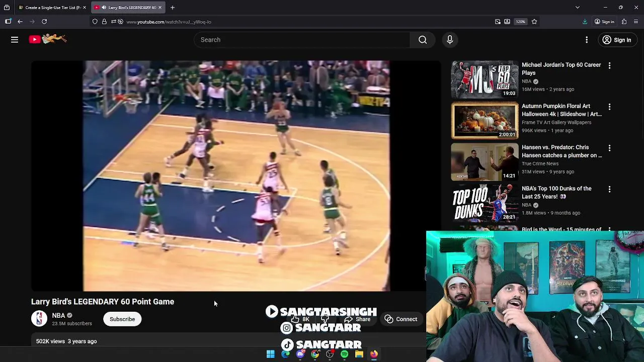
Task: Go to YouTube home via the logo
Action: click(48, 39)
